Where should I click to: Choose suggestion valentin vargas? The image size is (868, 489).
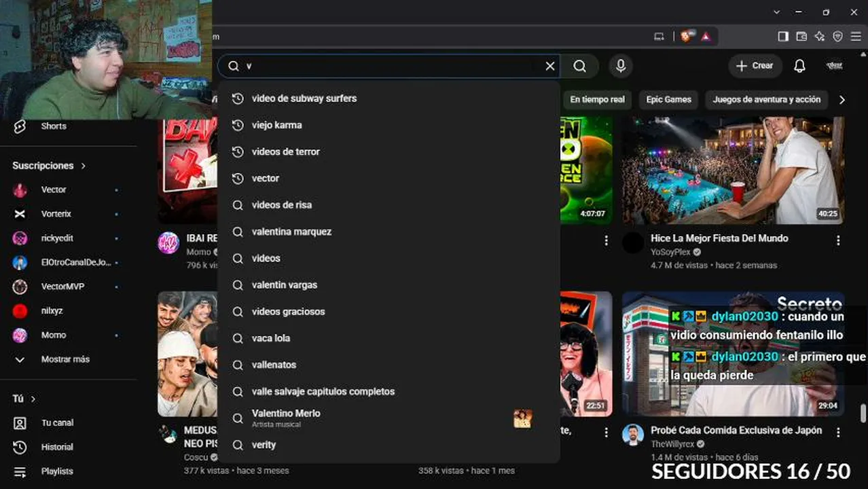388,285
